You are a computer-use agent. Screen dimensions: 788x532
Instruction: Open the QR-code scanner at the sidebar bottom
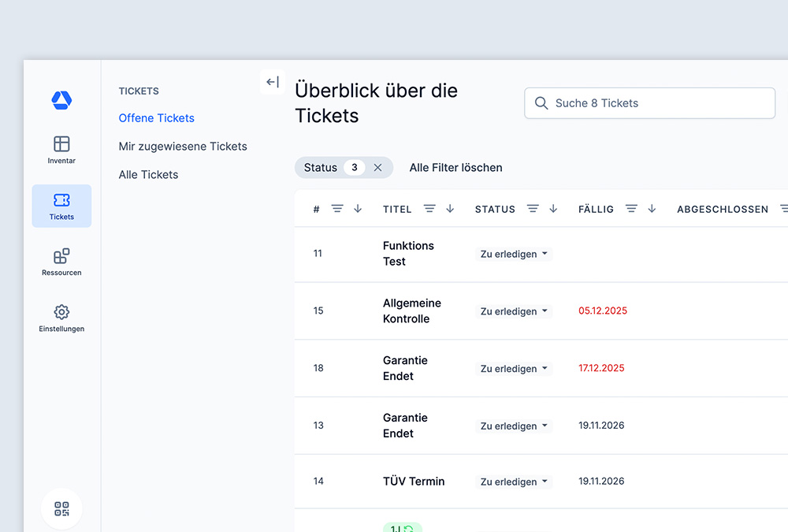(61, 508)
